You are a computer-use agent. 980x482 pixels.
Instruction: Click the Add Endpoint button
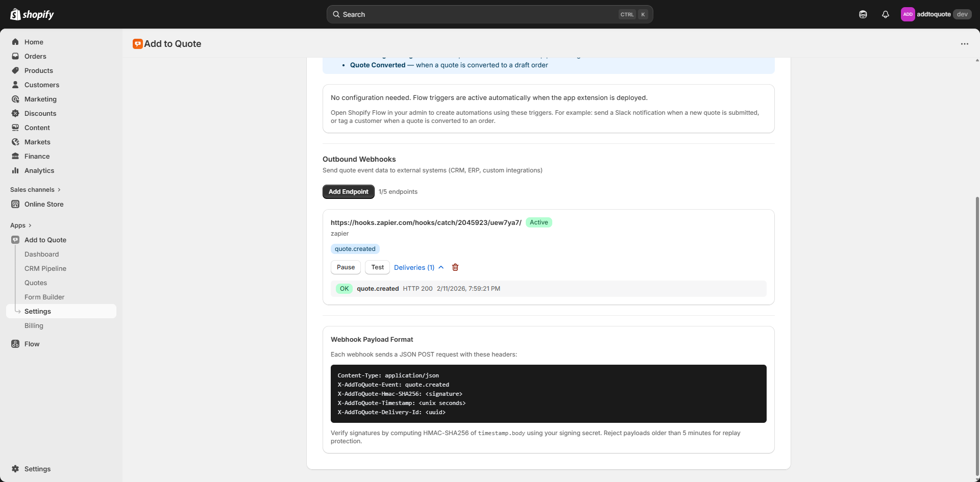[x=348, y=191]
